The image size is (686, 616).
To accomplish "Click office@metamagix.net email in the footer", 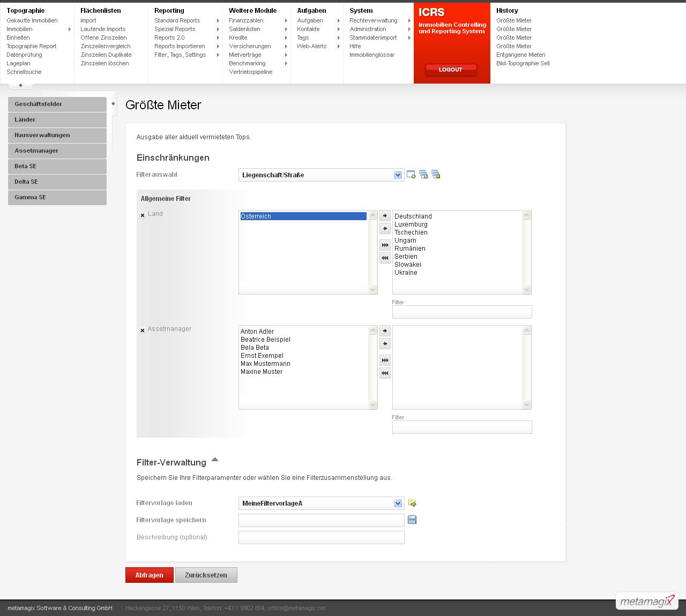I will coord(296,608).
